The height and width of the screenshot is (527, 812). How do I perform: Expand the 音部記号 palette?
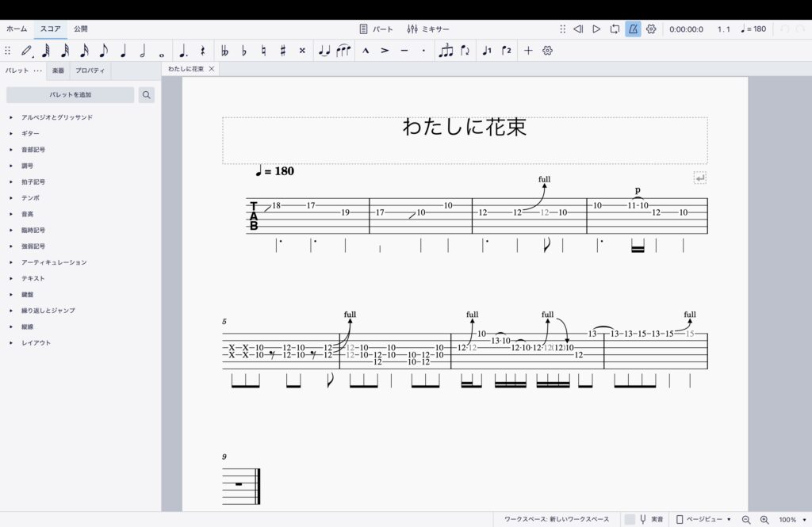pos(11,150)
